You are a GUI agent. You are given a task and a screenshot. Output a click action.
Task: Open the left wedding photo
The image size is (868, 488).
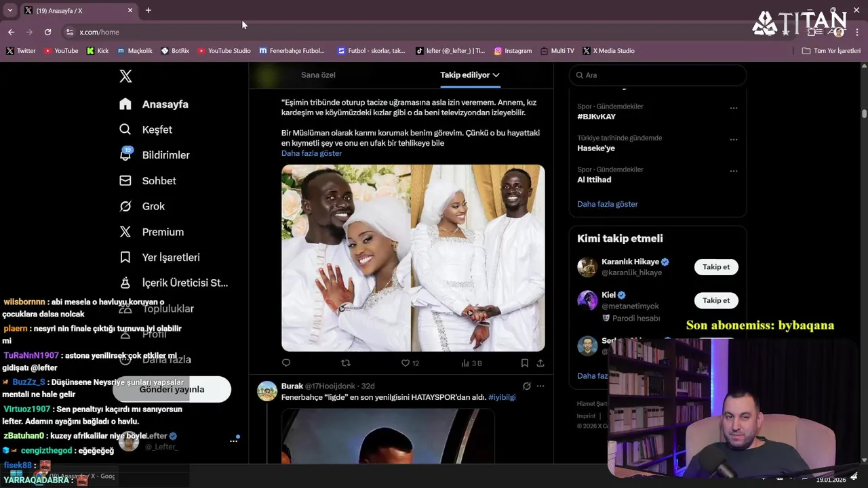[x=346, y=258]
